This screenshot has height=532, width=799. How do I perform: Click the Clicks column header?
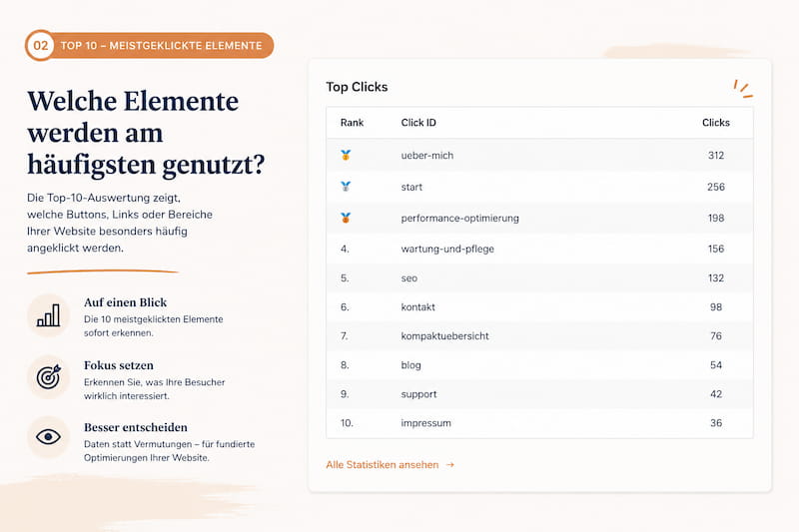pos(716,123)
